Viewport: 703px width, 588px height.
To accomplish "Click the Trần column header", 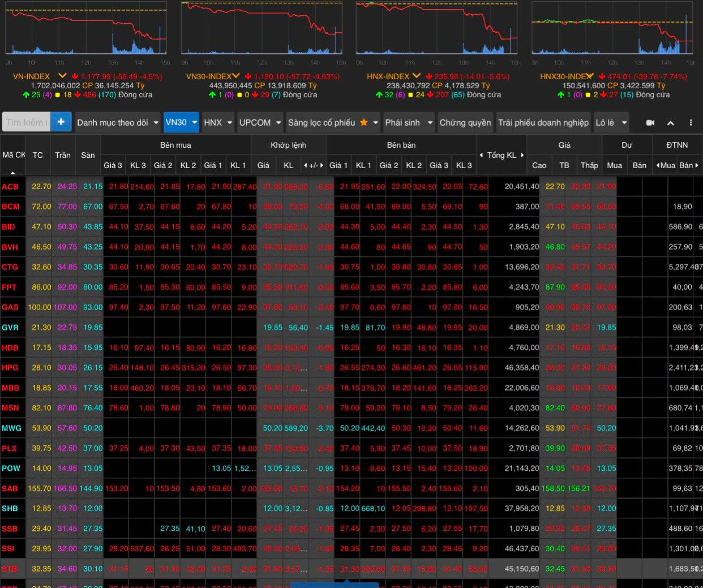I will point(63,155).
